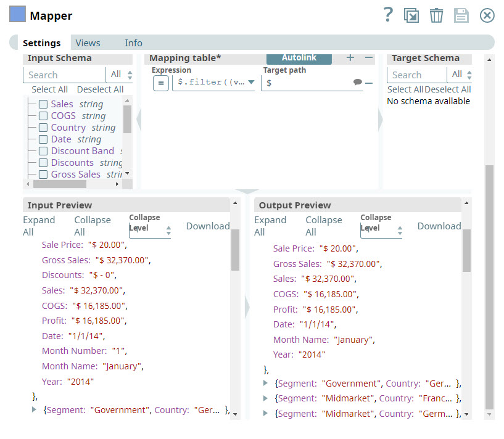504x439 pixels.
Task: Delete the Mapper snap using trash icon
Action: click(437, 15)
